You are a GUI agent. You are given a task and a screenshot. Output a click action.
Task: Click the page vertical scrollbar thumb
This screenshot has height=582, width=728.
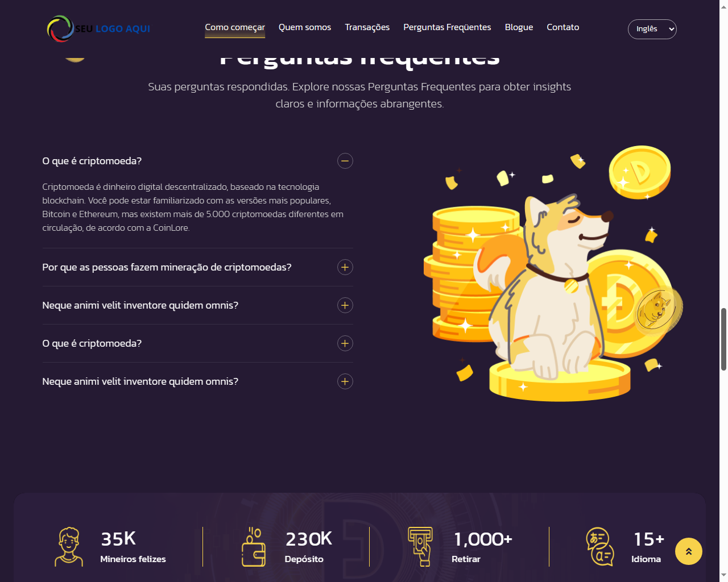[x=723, y=339]
